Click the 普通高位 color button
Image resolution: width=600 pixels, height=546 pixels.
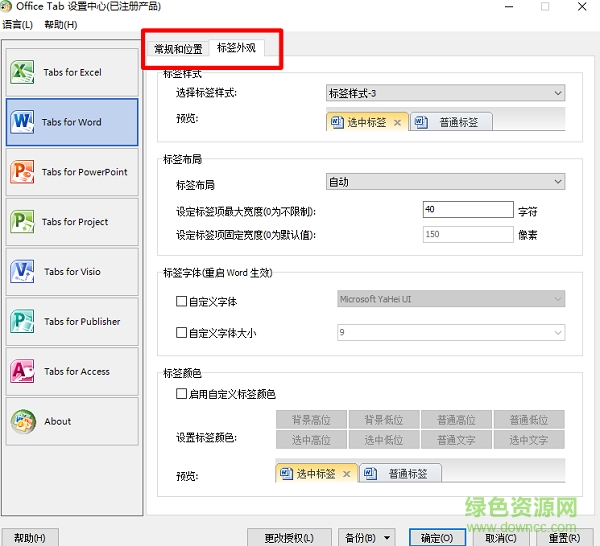[456, 420]
